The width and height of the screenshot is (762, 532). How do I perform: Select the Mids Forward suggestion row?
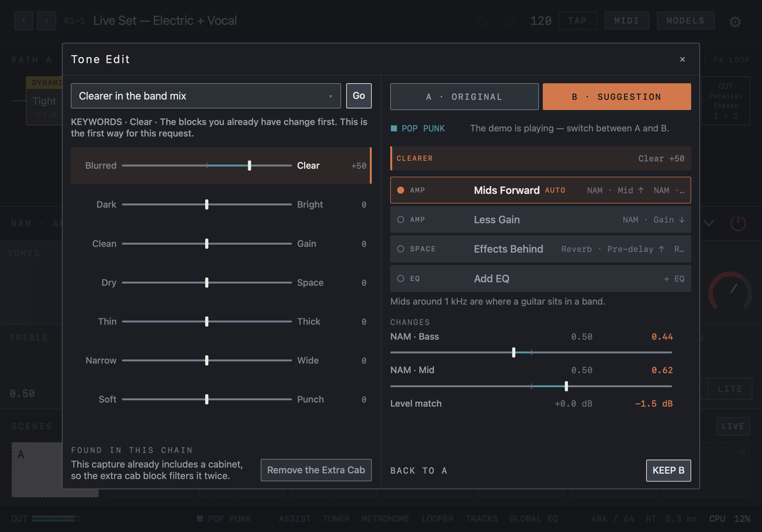(540, 190)
